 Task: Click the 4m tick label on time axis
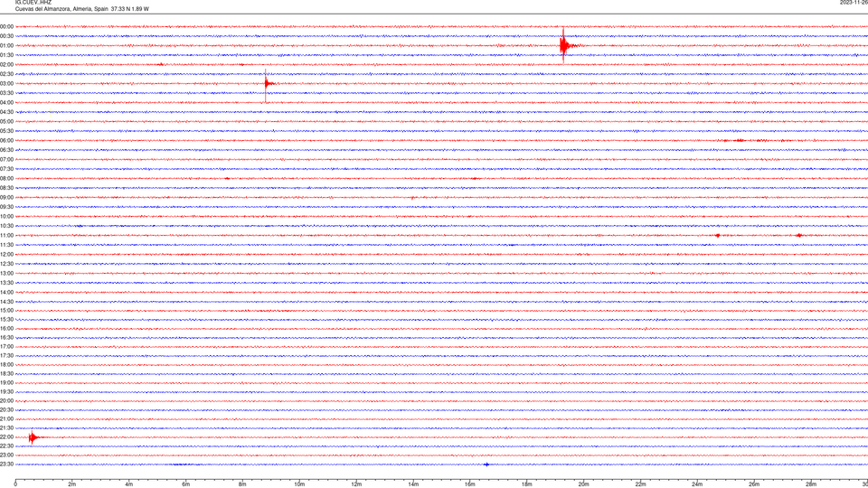(x=129, y=484)
